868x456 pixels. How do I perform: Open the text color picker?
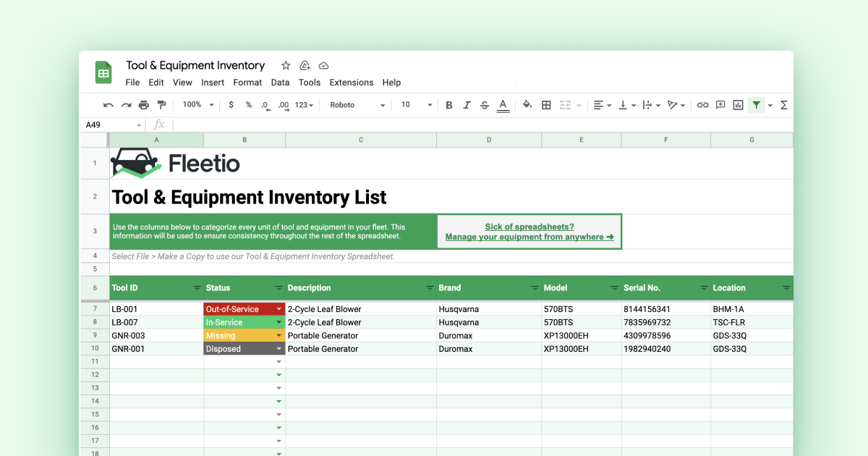(x=503, y=105)
